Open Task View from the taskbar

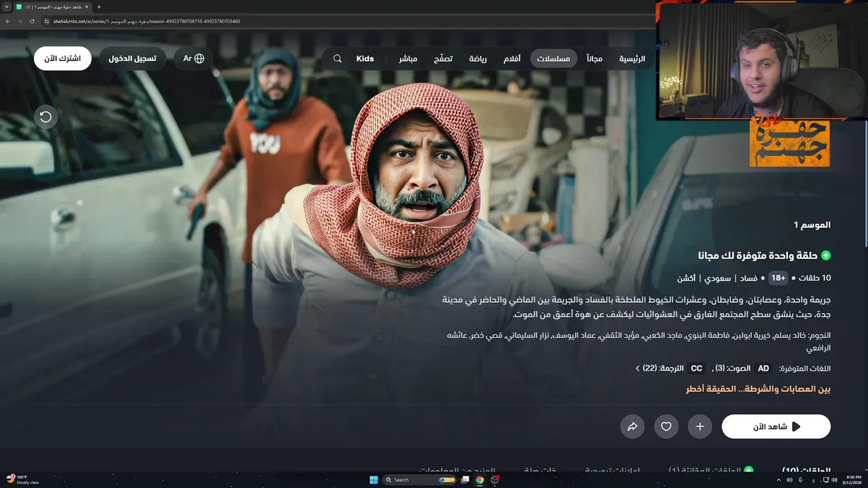coord(465,480)
